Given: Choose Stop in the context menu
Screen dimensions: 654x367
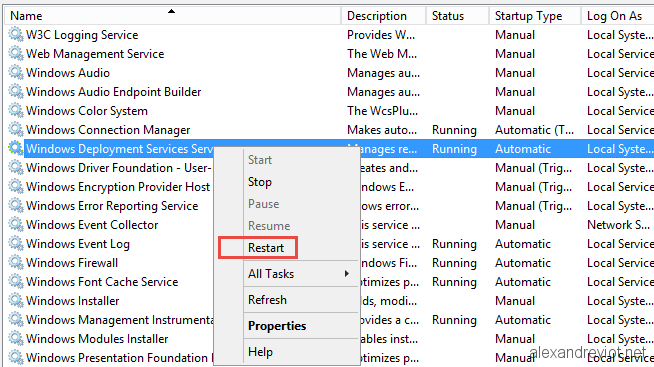Looking at the screenshot, I should [259, 182].
